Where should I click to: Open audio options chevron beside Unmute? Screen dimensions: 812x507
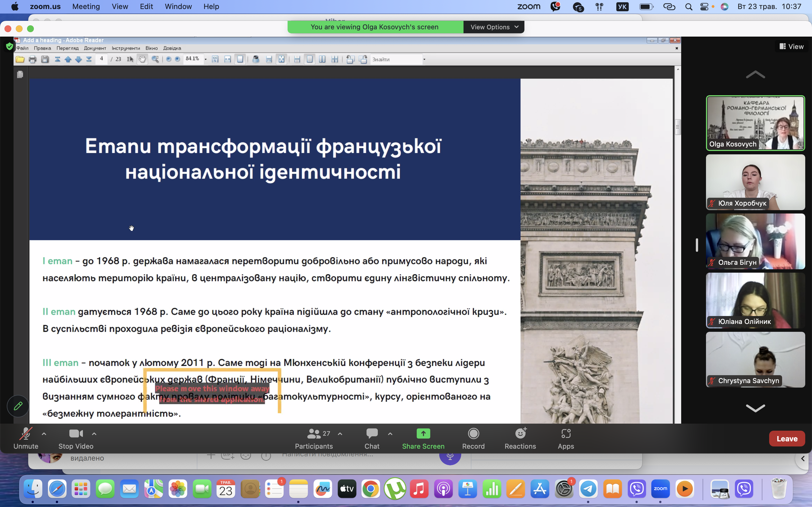[x=44, y=434]
